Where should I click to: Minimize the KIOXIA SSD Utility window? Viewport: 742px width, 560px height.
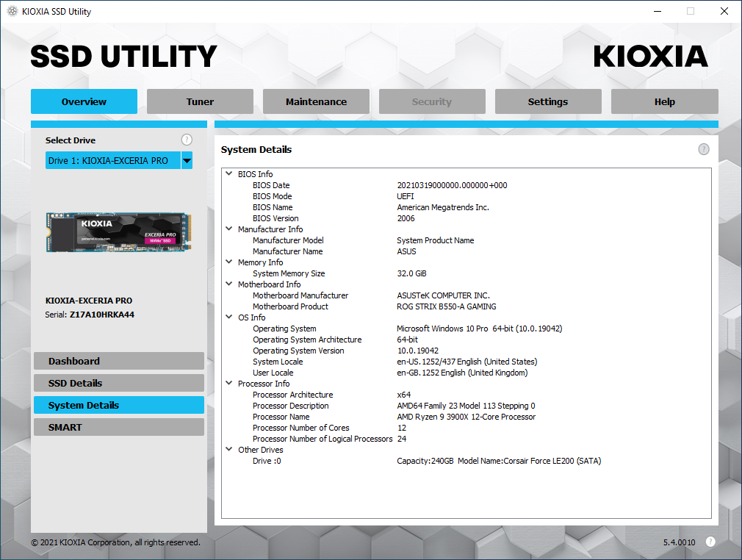click(x=658, y=11)
